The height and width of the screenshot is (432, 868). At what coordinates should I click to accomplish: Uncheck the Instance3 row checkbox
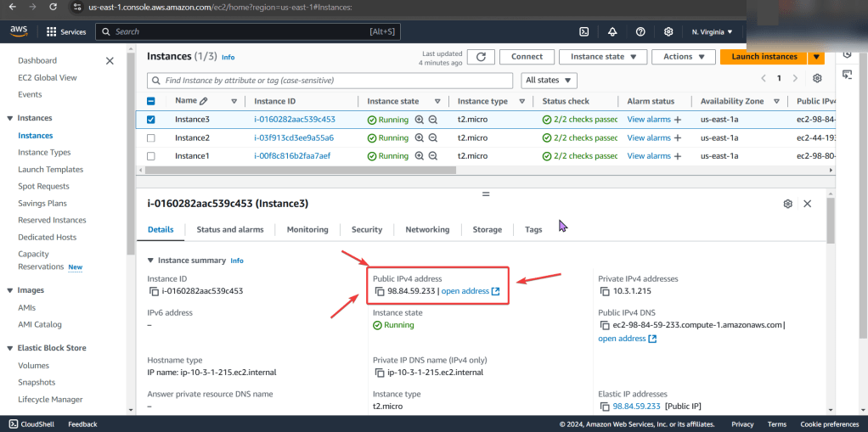(151, 120)
